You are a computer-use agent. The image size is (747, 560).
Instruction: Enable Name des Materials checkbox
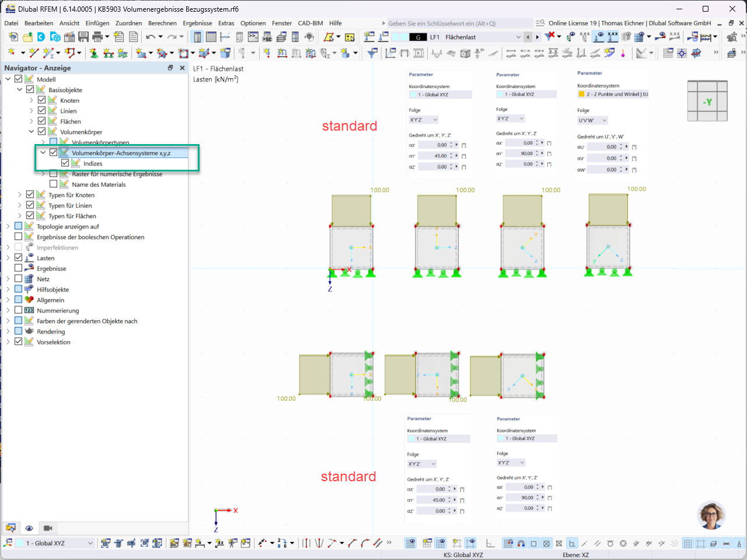tap(53, 184)
